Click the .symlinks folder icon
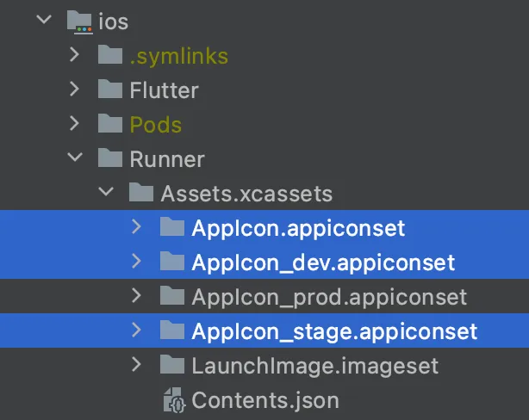 (x=109, y=56)
